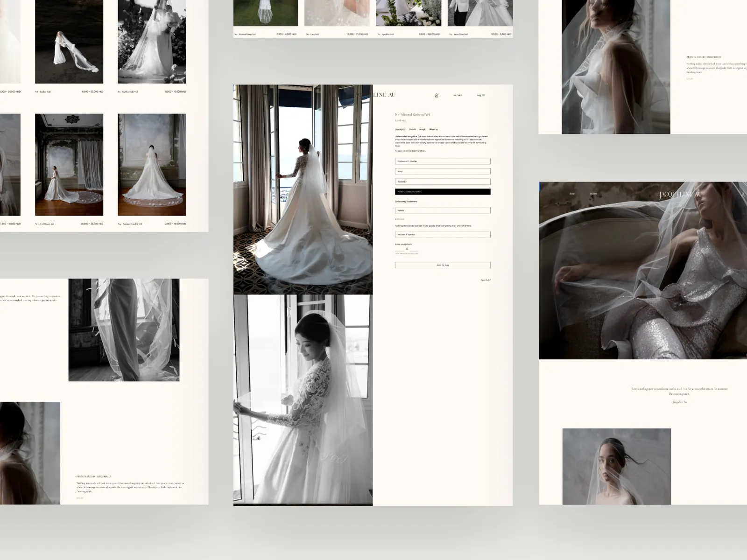Open the second menu item beside Shop on hero

pos(593,194)
